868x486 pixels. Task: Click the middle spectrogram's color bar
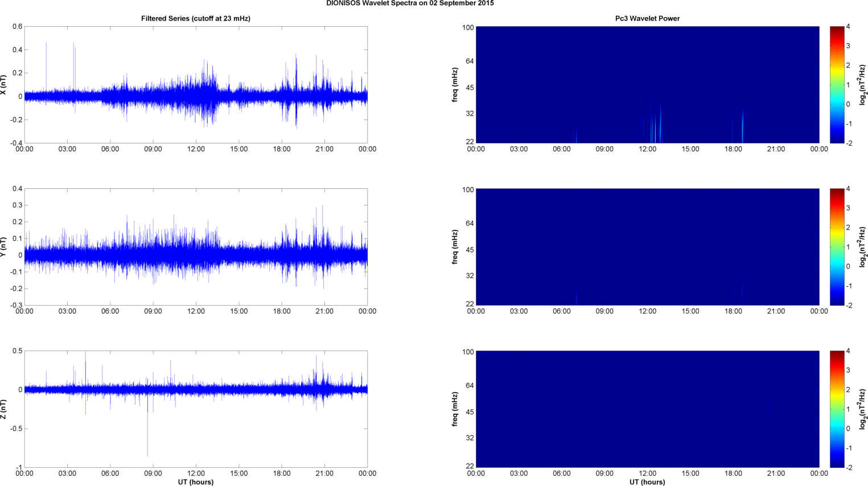coord(837,247)
